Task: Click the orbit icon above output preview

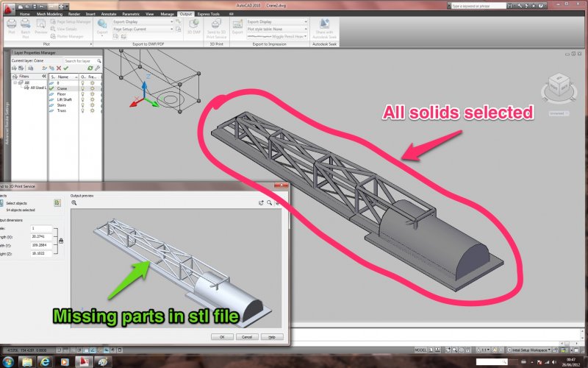Action: pyautogui.click(x=261, y=203)
